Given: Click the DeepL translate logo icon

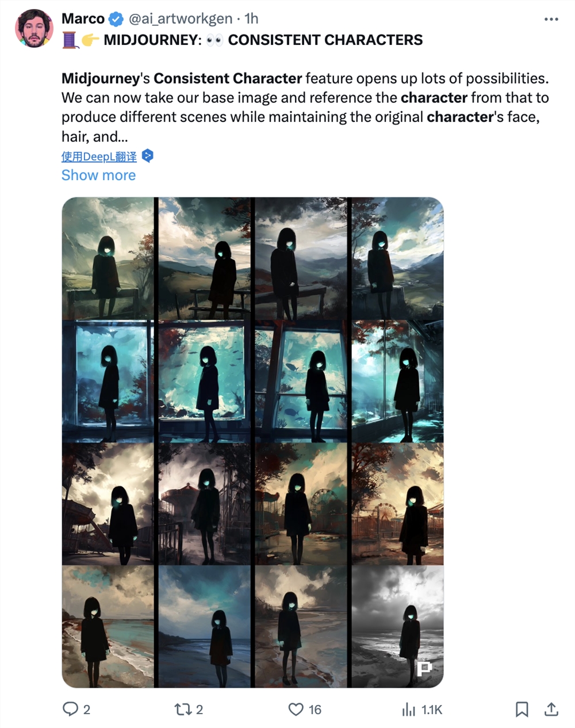Looking at the screenshot, I should coord(147,156).
